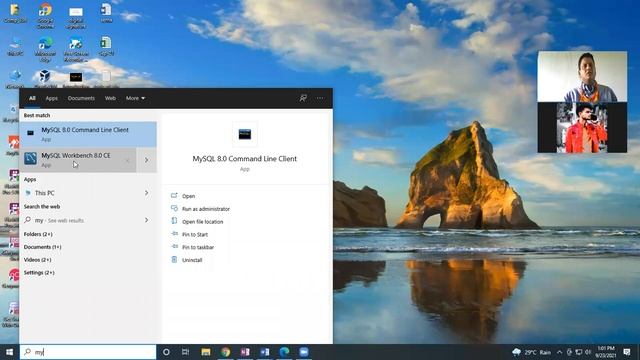640x360 pixels.
Task: Select the green spreadsheet file on desktop
Action: coord(106,46)
